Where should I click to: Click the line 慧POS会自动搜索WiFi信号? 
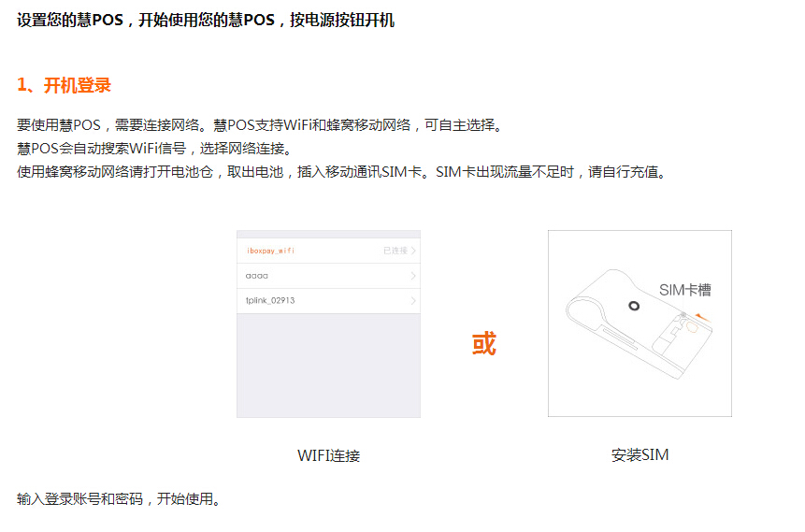click(x=154, y=149)
